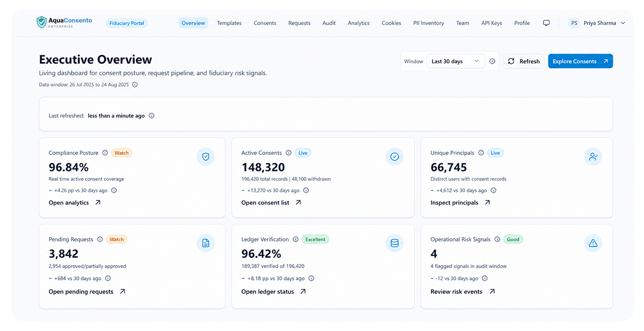Viewport: 644px width, 331px height.
Task: Go to the PII Inventory tab
Action: (429, 23)
